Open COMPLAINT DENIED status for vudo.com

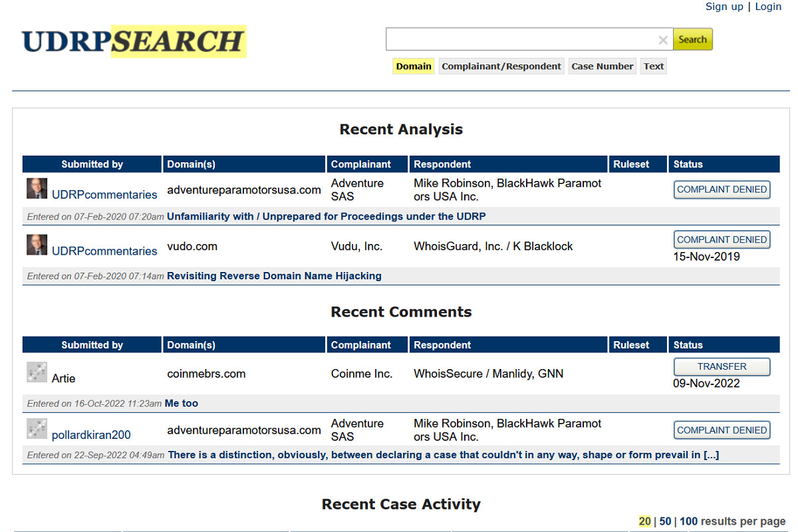pos(722,240)
